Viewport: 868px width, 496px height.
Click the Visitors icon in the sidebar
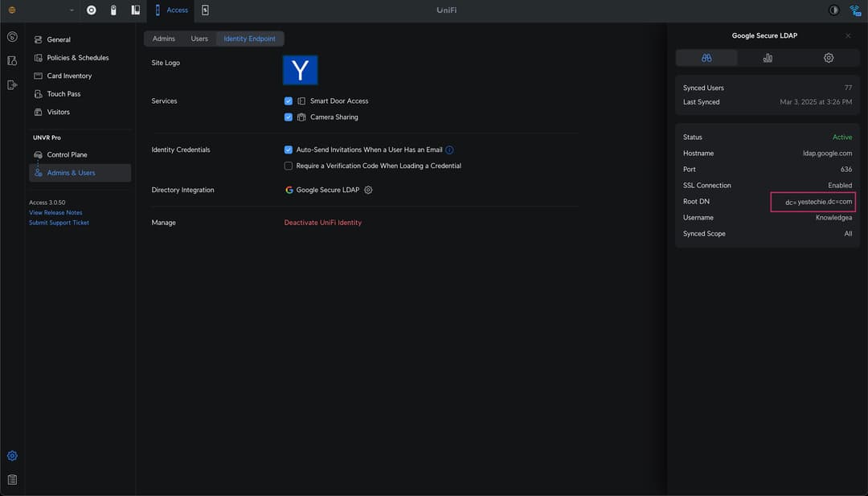click(39, 112)
